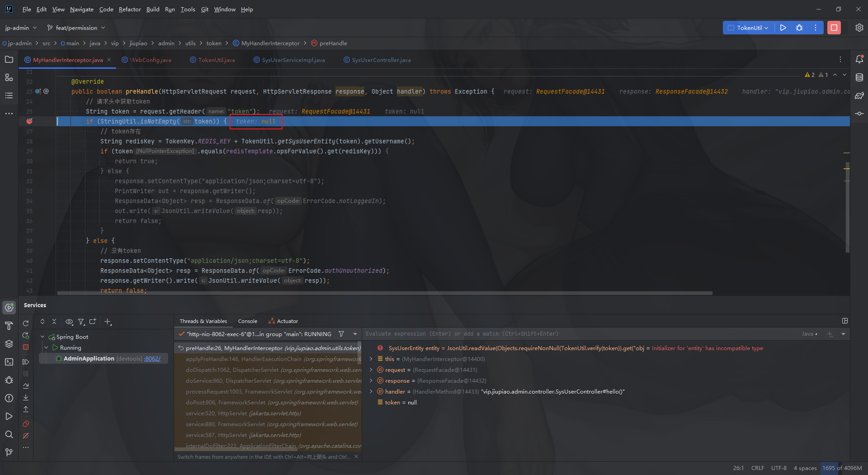Open the Project tool window folder icon
Image resolution: width=868 pixels, height=475 pixels.
(x=9, y=59)
